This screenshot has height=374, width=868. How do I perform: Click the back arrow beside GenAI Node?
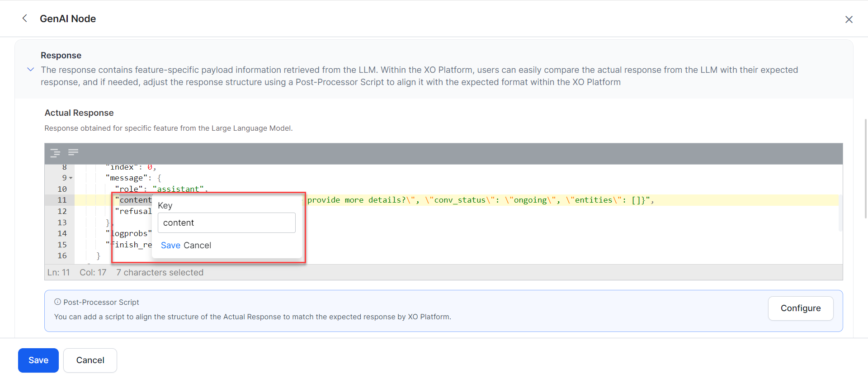25,19
